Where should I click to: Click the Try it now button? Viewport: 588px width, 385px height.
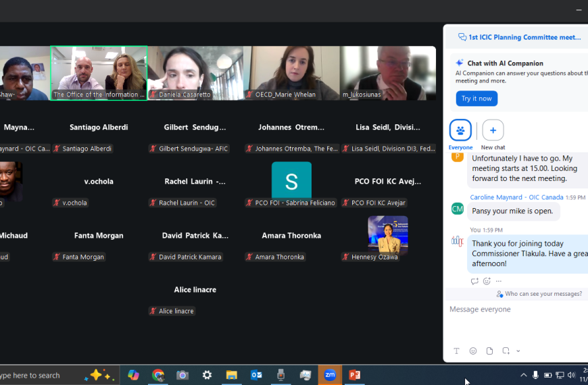(x=476, y=99)
